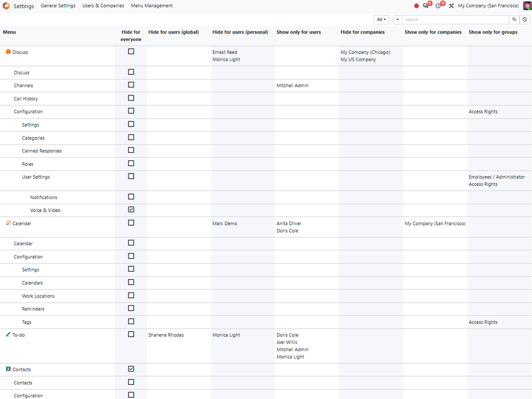Check Hide for everyone for Call History
The image size is (532, 399).
(x=131, y=98)
